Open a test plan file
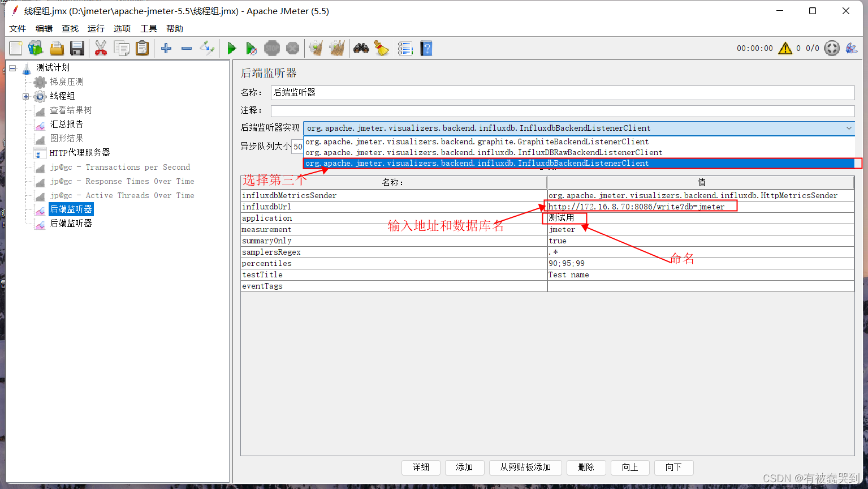The width and height of the screenshot is (868, 489). pyautogui.click(x=57, y=49)
